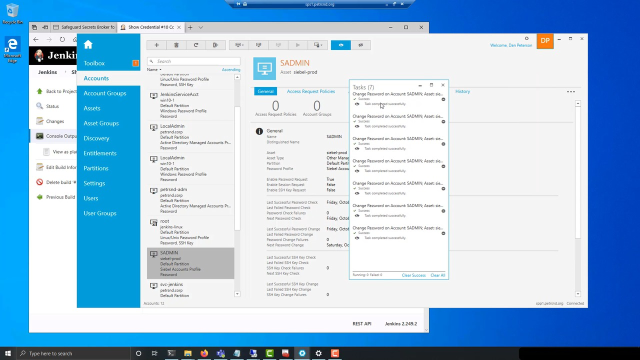
Task: Open the Toolbox section in sidebar
Action: [94, 63]
